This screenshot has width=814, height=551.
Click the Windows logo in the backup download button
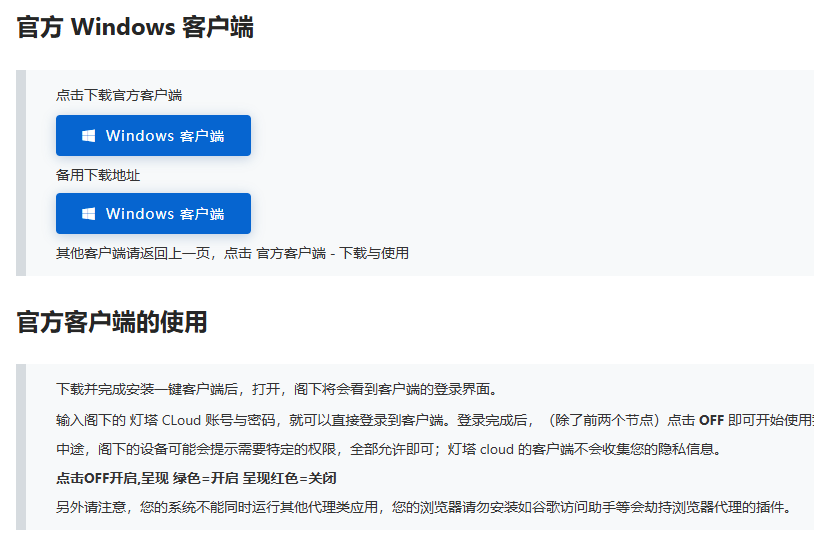click(89, 214)
